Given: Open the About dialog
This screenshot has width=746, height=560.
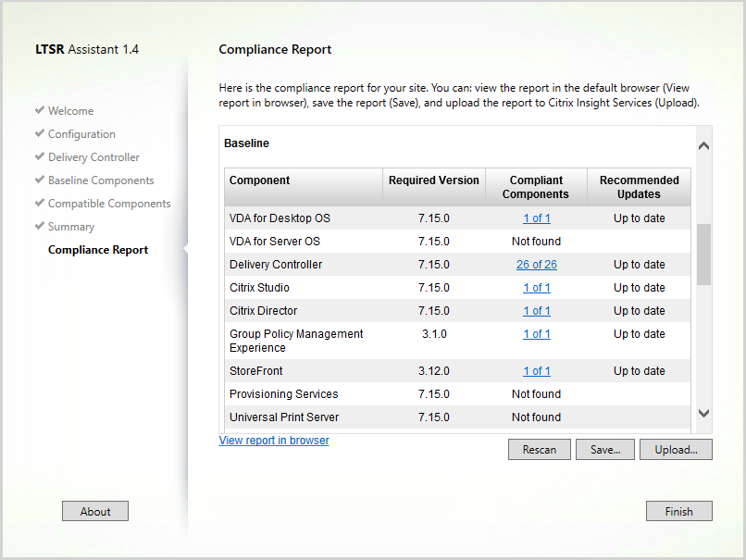Looking at the screenshot, I should 95,511.
